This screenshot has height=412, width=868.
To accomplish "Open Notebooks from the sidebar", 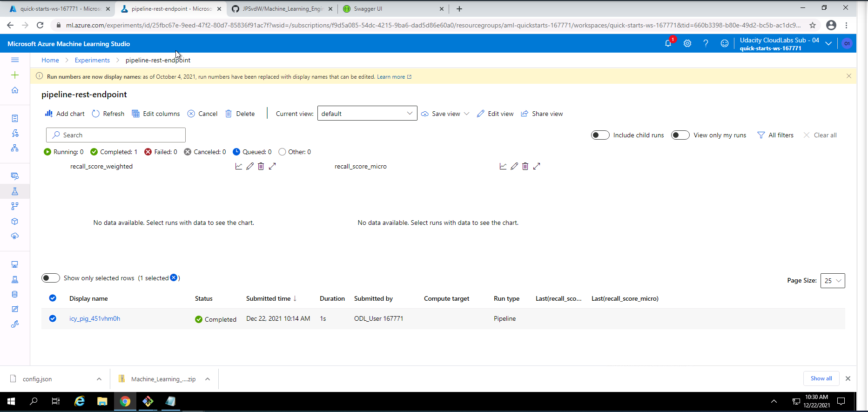I will (x=15, y=118).
